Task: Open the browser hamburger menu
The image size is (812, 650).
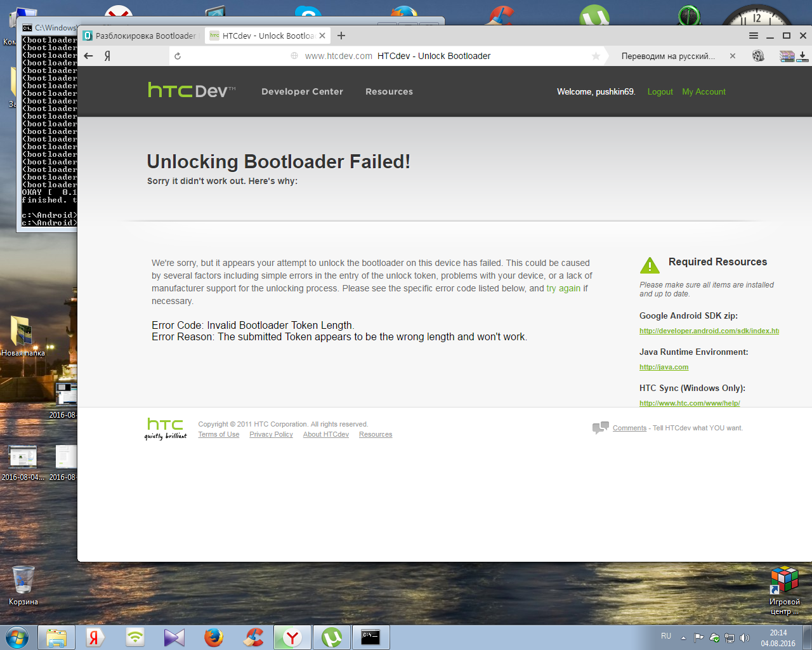Action: pos(754,36)
